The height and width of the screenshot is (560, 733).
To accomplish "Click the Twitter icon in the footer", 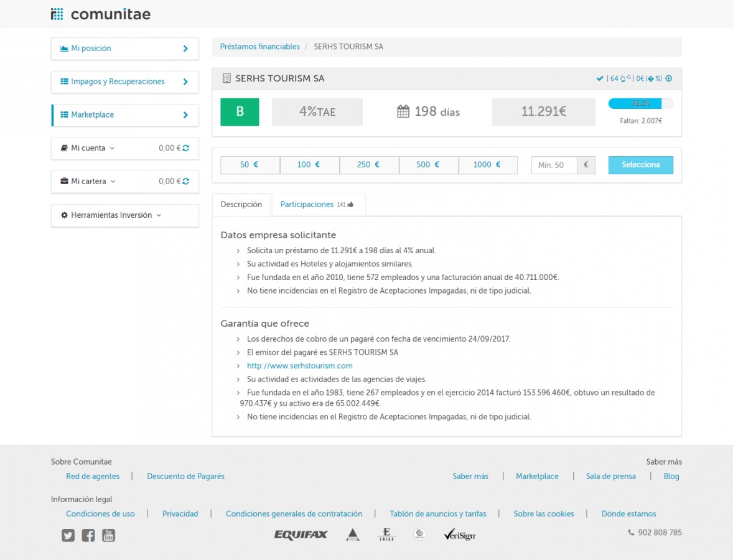I will click(68, 535).
